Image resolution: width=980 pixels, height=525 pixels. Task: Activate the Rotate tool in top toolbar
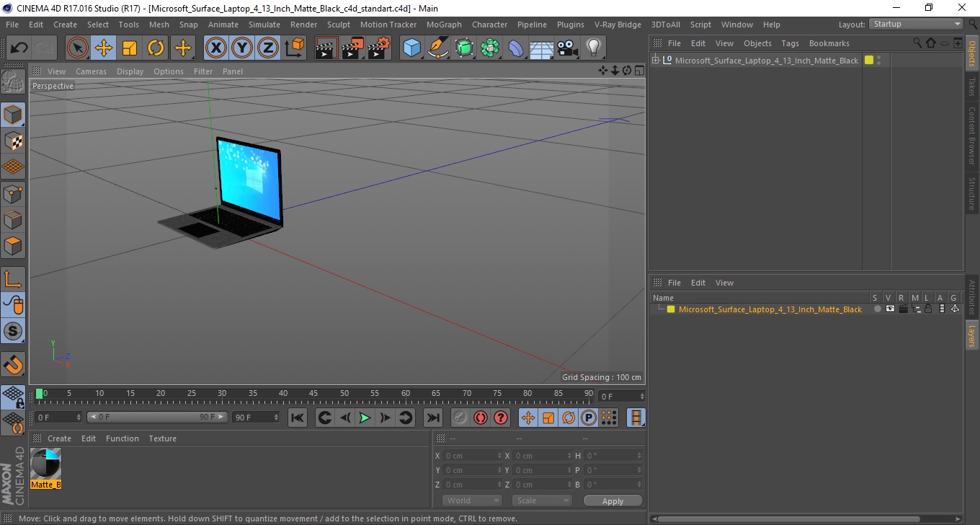pos(156,48)
